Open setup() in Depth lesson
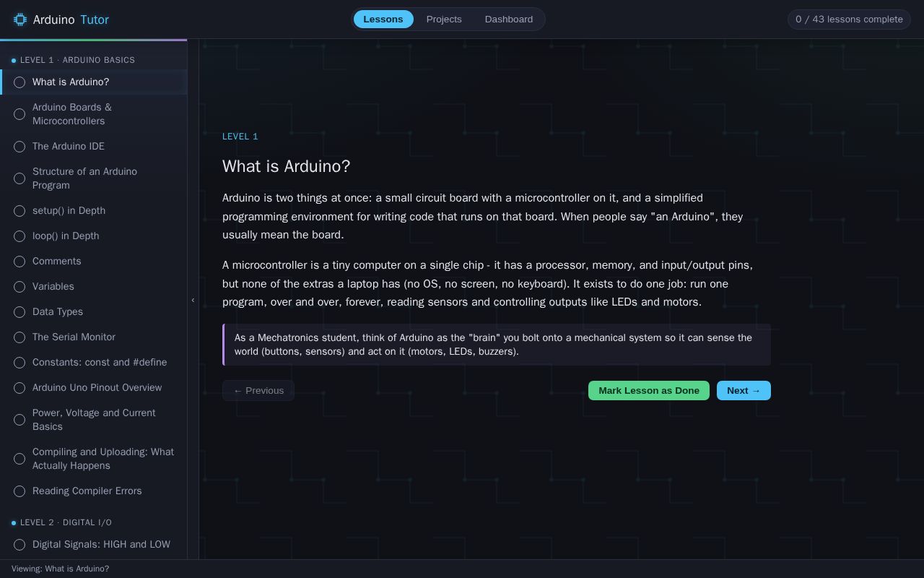This screenshot has width=924, height=578. point(94,211)
